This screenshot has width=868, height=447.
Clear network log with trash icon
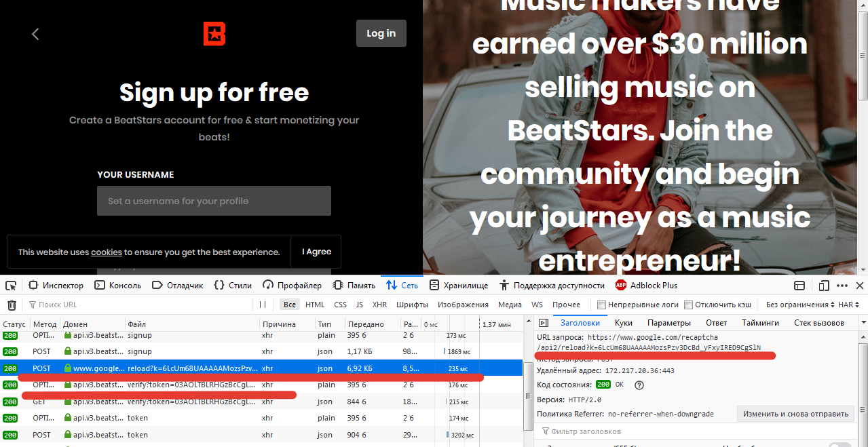click(x=12, y=305)
